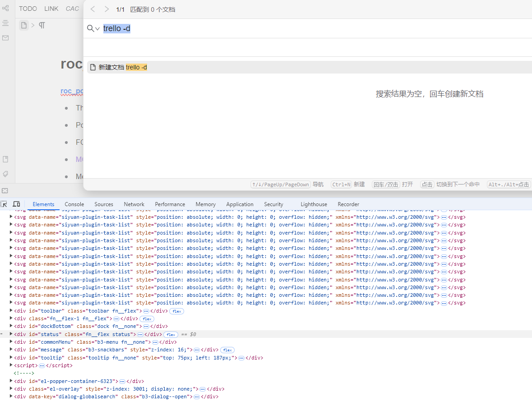Open the inbox envelope icon in dock
532x401 pixels.
tap(5, 38)
